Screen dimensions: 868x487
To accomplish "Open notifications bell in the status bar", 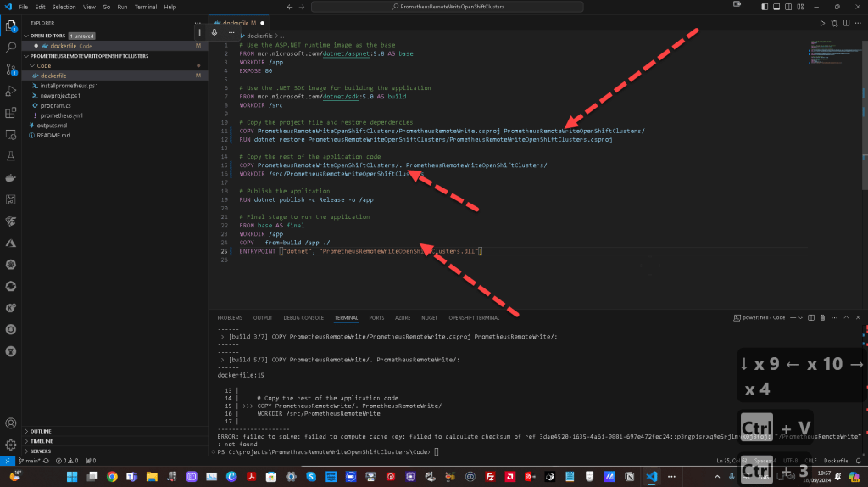I will coord(859,461).
